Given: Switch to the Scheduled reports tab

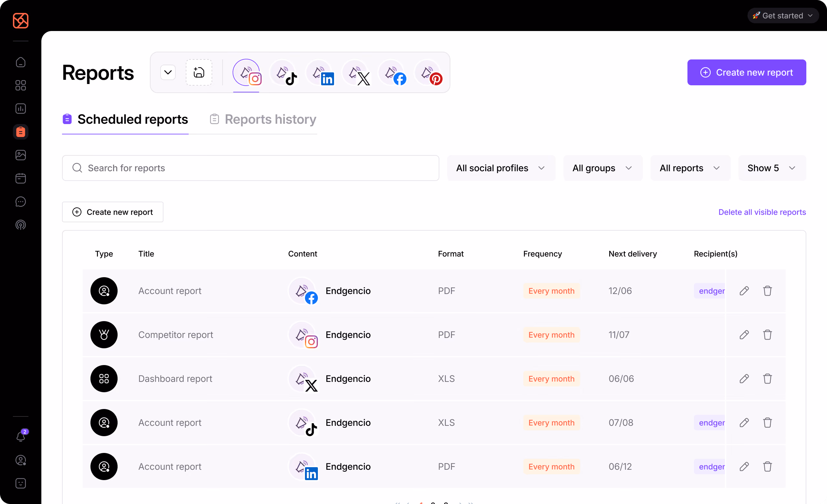Looking at the screenshot, I should [x=125, y=120].
